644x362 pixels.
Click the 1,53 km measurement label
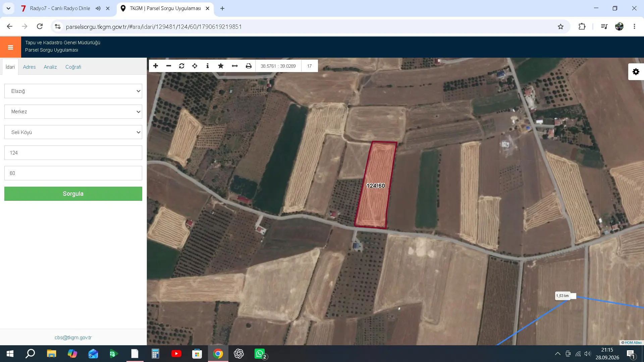562,296
